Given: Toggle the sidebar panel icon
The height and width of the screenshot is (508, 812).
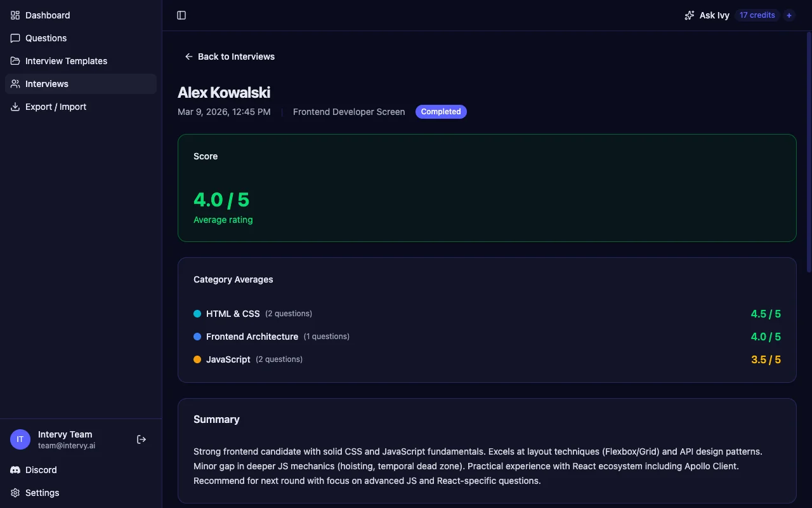Looking at the screenshot, I should (x=181, y=15).
